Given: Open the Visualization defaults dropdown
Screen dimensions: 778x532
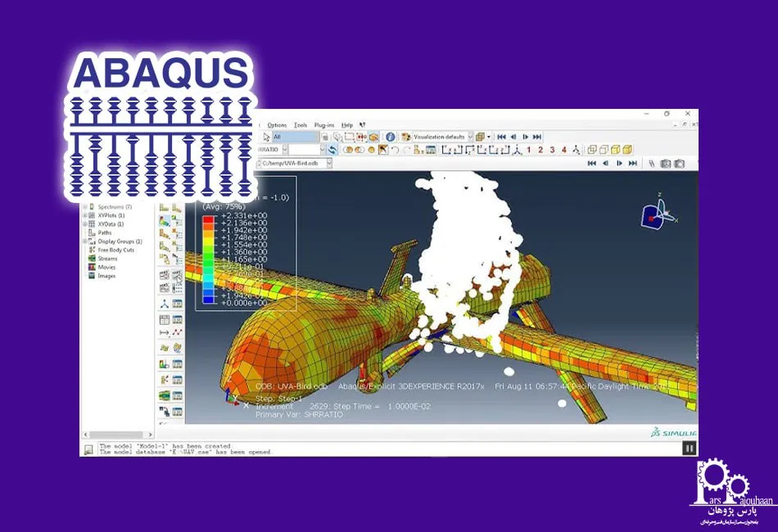Looking at the screenshot, I should pyautogui.click(x=469, y=138).
